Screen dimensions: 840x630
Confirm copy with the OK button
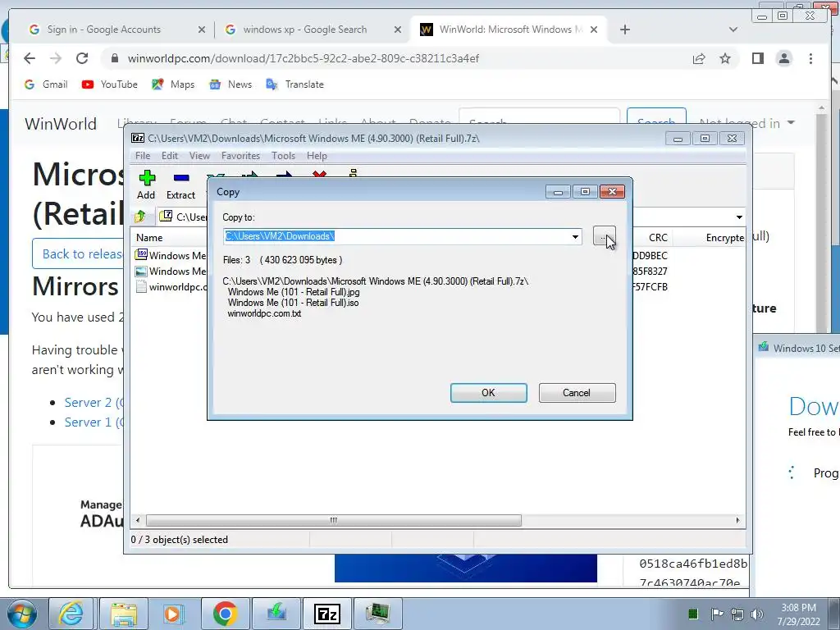(489, 393)
